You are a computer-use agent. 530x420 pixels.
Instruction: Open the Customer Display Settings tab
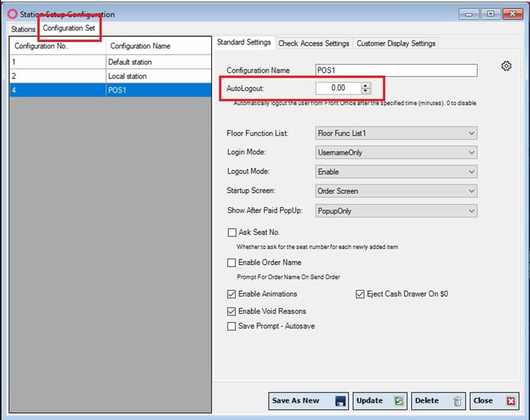pyautogui.click(x=396, y=44)
